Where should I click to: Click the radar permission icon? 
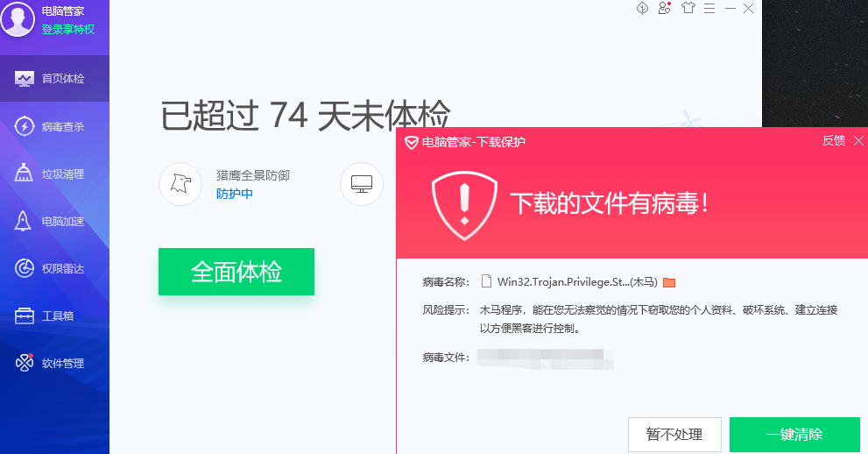pos(24,268)
